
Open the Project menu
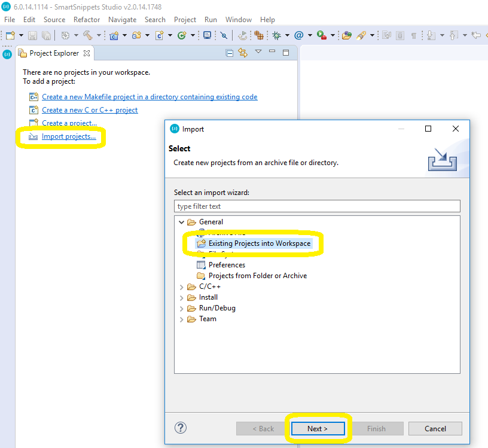click(x=185, y=20)
